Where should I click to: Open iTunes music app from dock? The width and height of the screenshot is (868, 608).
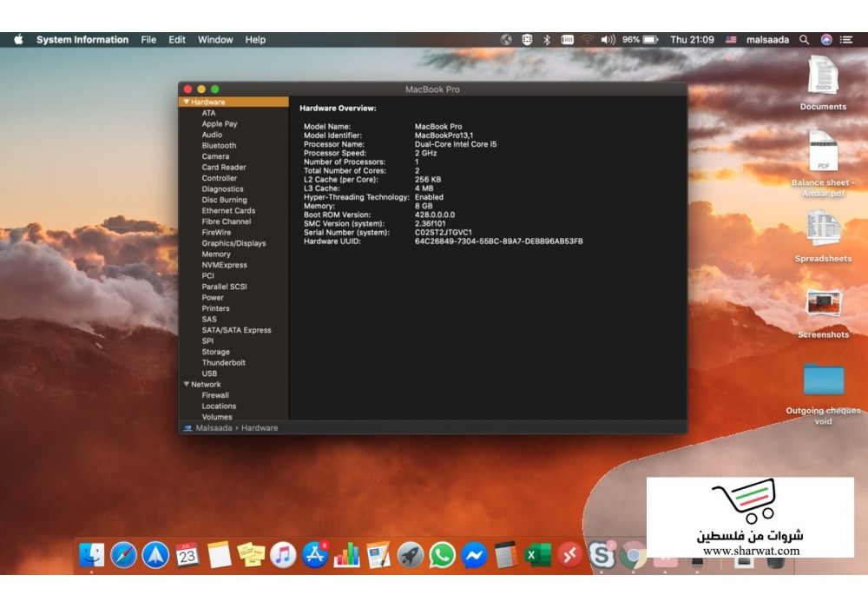pos(283,554)
